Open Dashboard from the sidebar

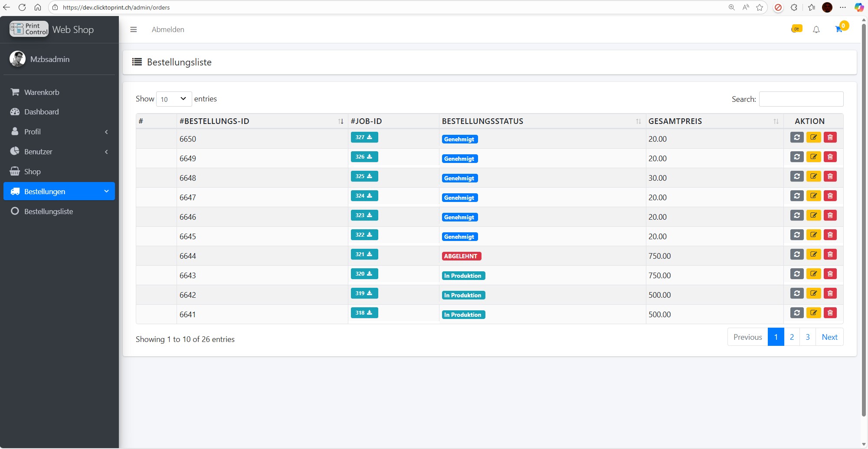pyautogui.click(x=41, y=112)
